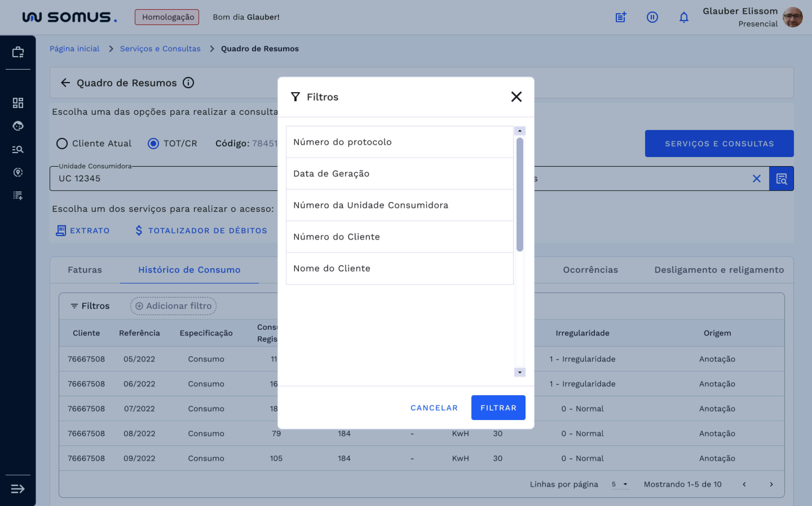This screenshot has height=506, width=812.
Task: Go to next table page chevron
Action: coord(771,484)
